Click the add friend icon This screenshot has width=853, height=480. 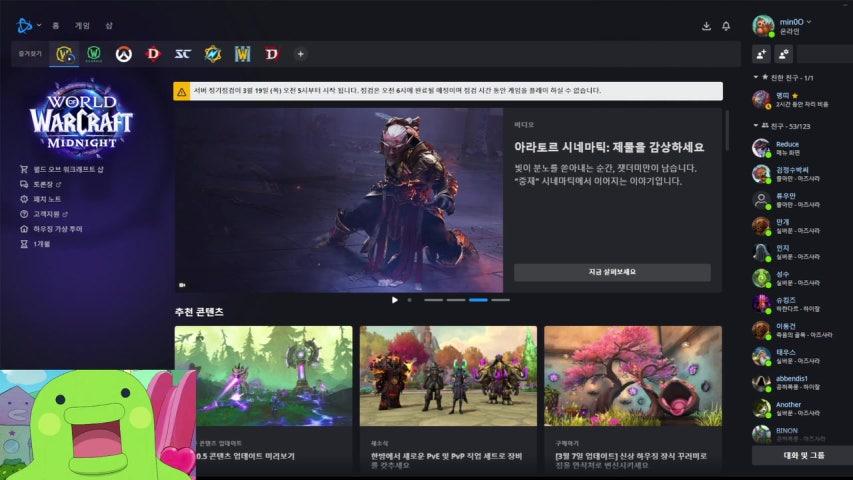tap(761, 54)
